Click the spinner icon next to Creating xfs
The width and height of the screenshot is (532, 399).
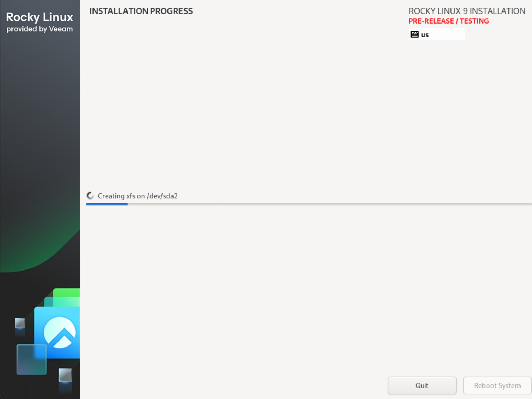coord(90,196)
